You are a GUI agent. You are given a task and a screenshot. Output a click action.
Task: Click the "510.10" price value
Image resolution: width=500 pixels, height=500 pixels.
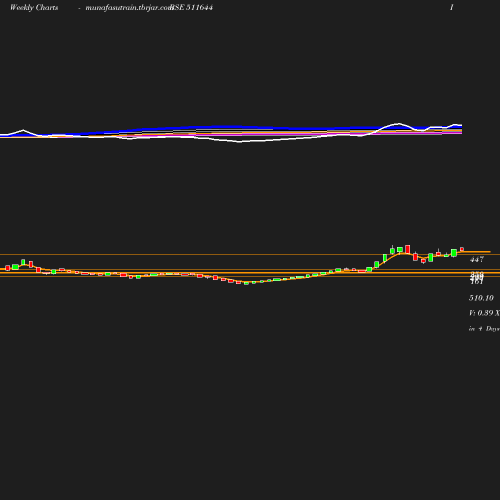[x=481, y=298]
